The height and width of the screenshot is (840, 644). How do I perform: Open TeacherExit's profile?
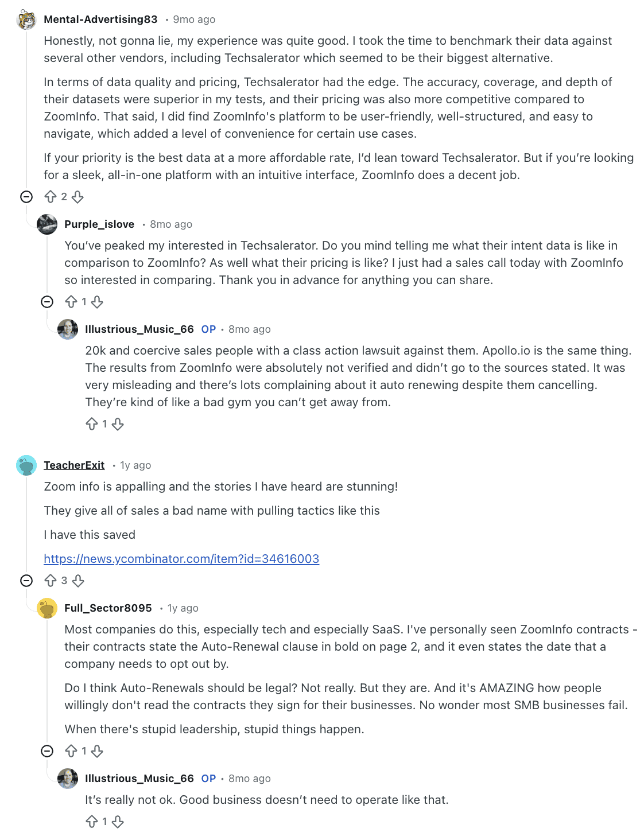tap(73, 465)
